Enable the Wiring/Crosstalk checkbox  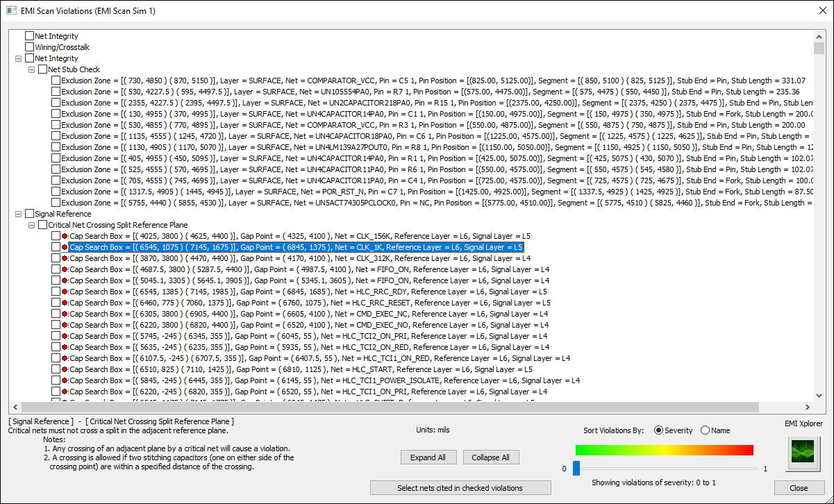[x=29, y=47]
